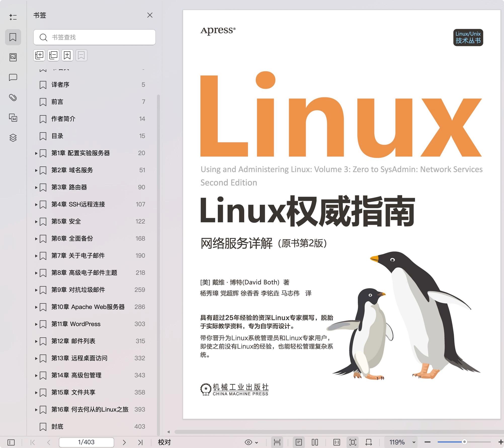Enable two-page side-by-side view
504x448 pixels.
[x=315, y=442]
